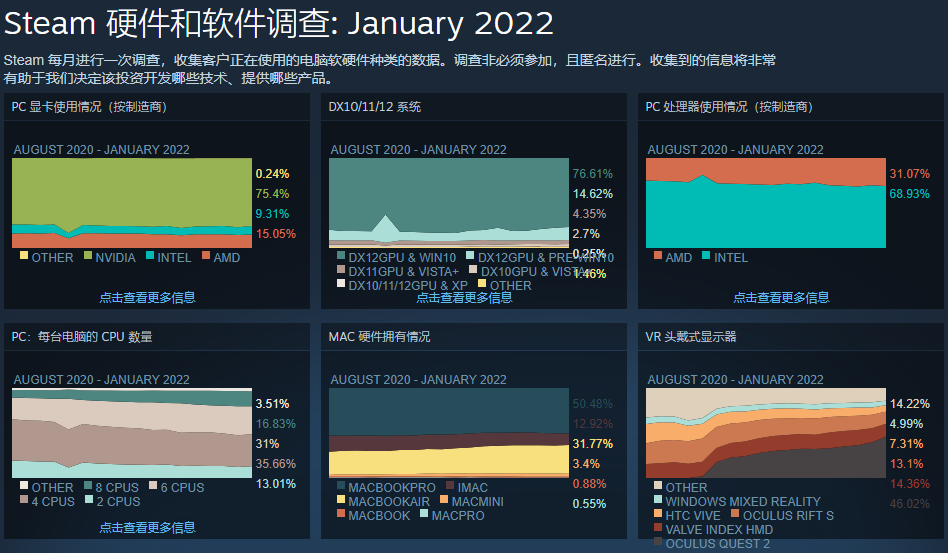948x553 pixels.
Task: Click the MACPRO legend swatch
Action: pyautogui.click(x=424, y=513)
